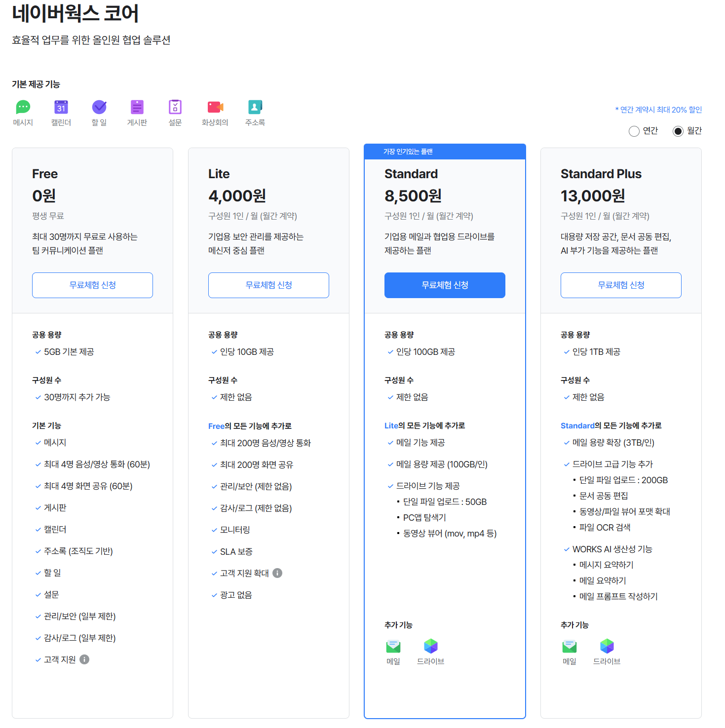The image size is (725, 728).
Task: Click '문서 공동 편집' item
Action: tap(604, 496)
